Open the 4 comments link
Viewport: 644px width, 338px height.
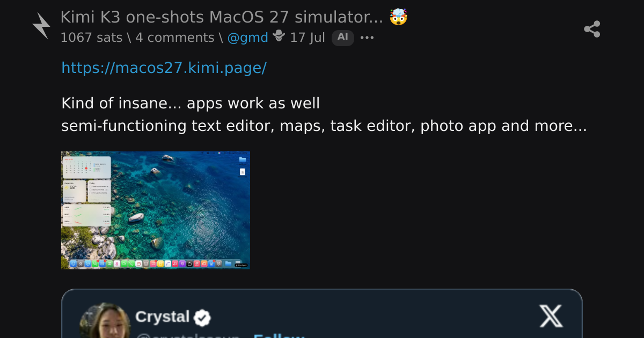tap(175, 38)
